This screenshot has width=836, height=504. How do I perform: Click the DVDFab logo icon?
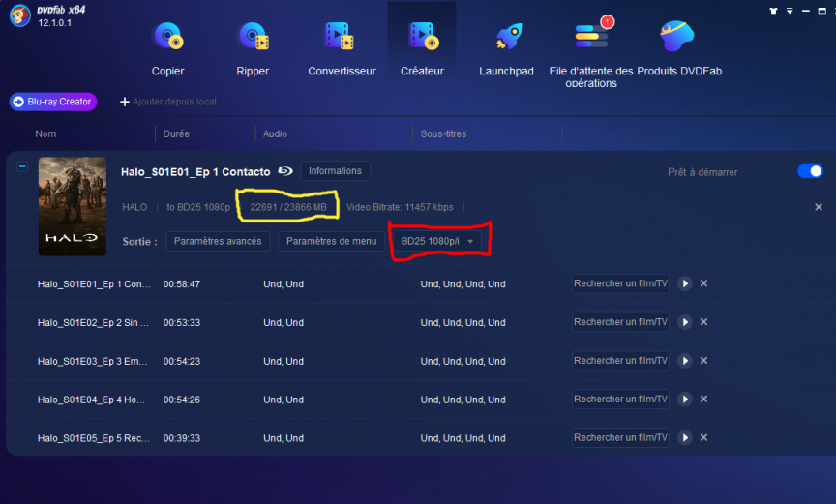(19, 16)
